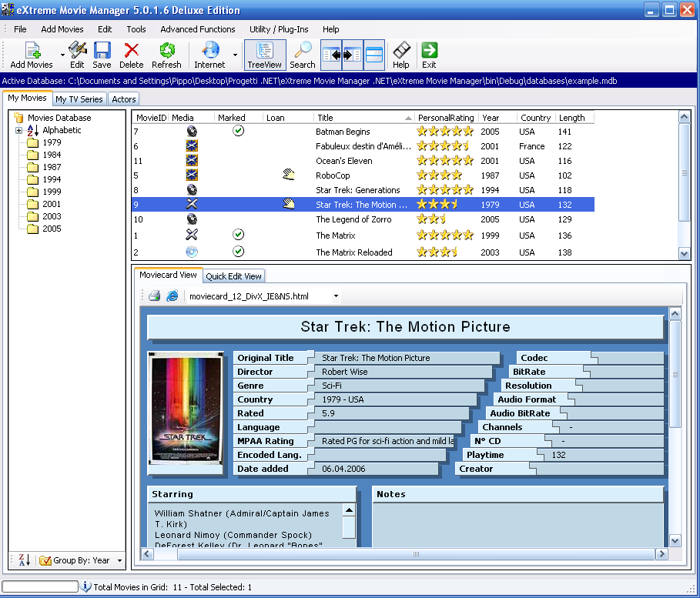700x598 pixels.
Task: Switch to the Actors tab
Action: point(124,99)
